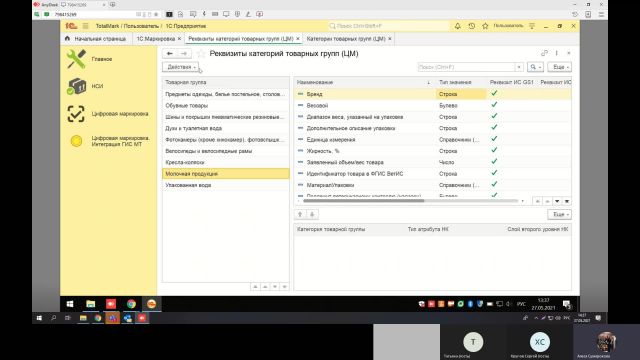The width and height of the screenshot is (640, 360).
Task: Add form to favorites with star next to title
Action: click(201, 53)
